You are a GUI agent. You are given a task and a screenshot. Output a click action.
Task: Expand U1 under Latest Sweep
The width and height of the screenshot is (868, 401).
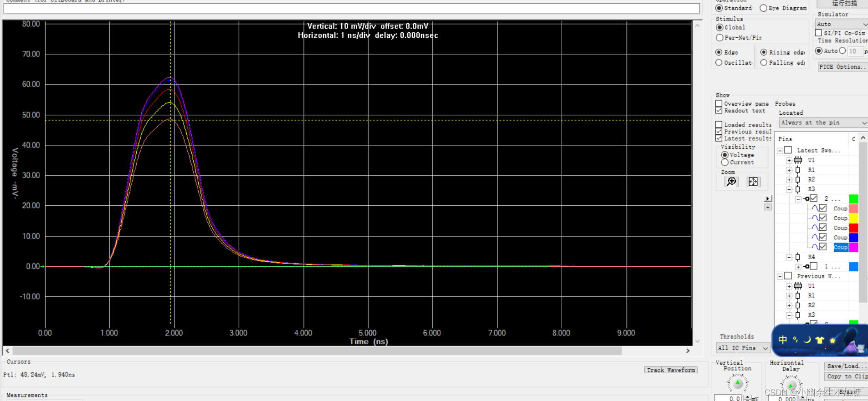(x=789, y=160)
